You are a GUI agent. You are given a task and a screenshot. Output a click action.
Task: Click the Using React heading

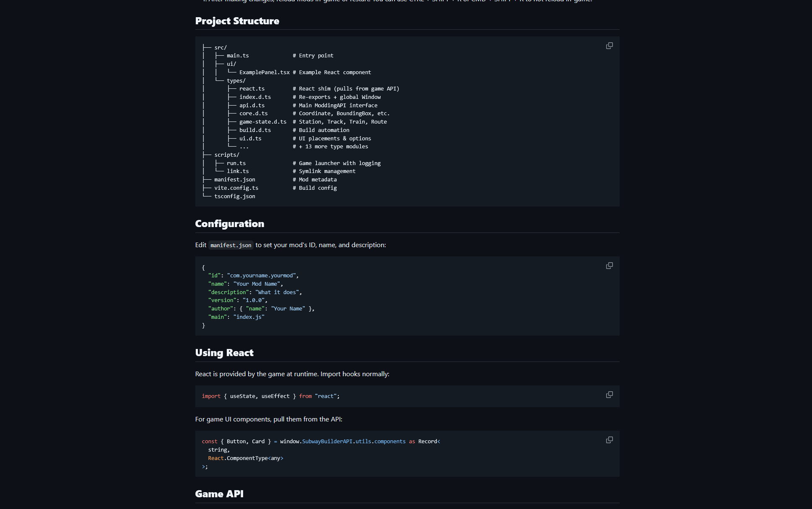[x=224, y=353]
